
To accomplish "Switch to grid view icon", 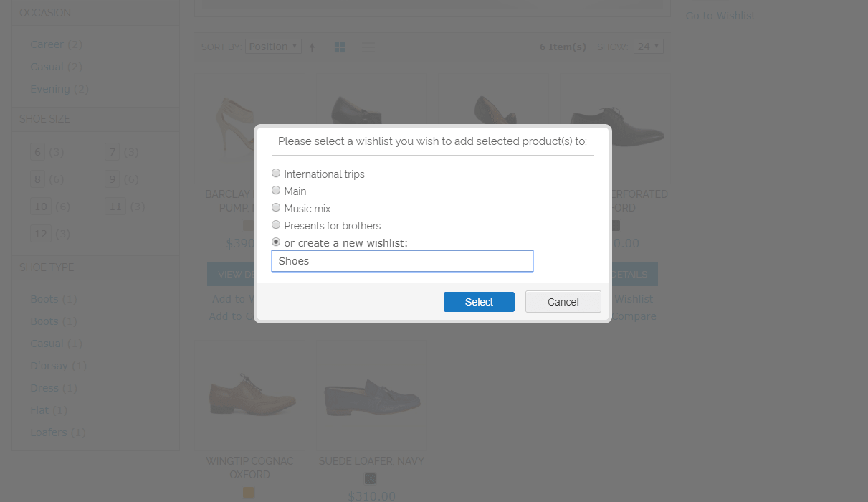I will pos(340,47).
